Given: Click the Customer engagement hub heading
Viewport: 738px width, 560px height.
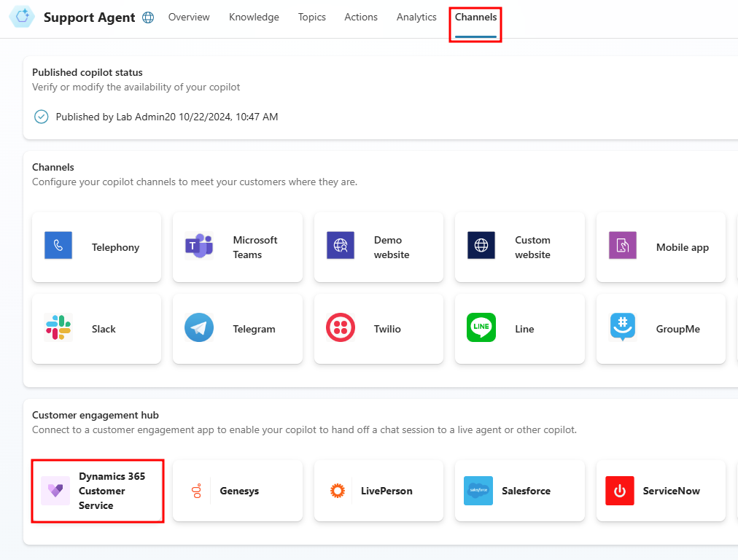Looking at the screenshot, I should tap(95, 415).
